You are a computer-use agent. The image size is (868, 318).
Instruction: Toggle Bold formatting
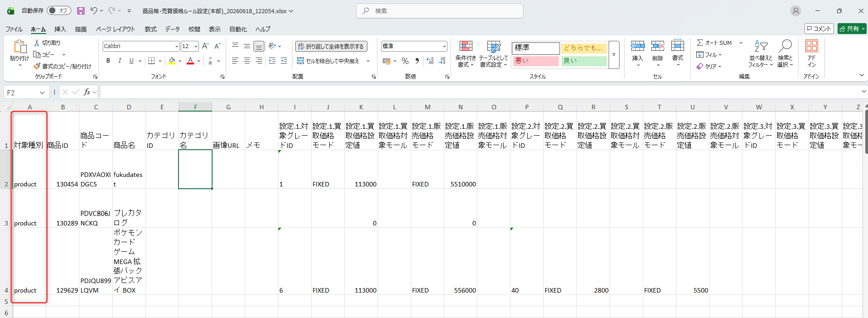click(x=108, y=61)
